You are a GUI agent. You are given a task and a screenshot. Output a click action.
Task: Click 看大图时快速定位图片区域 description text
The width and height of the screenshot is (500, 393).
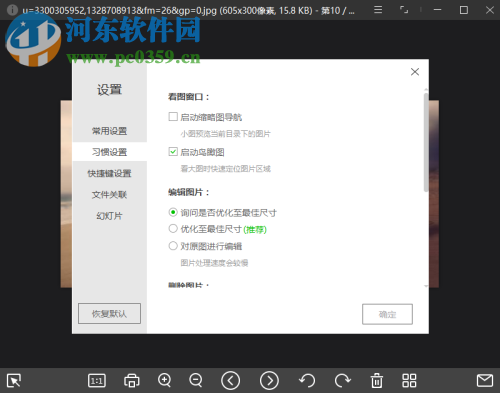point(226,169)
